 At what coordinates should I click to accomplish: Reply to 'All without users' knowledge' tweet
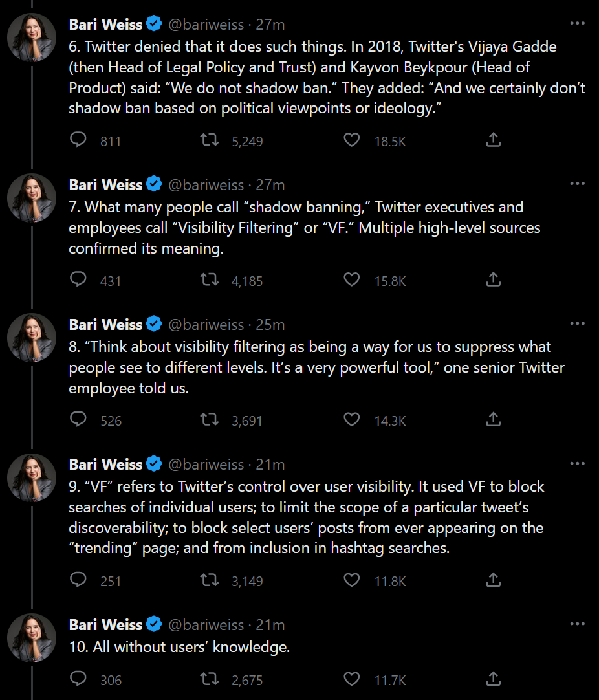click(78, 678)
